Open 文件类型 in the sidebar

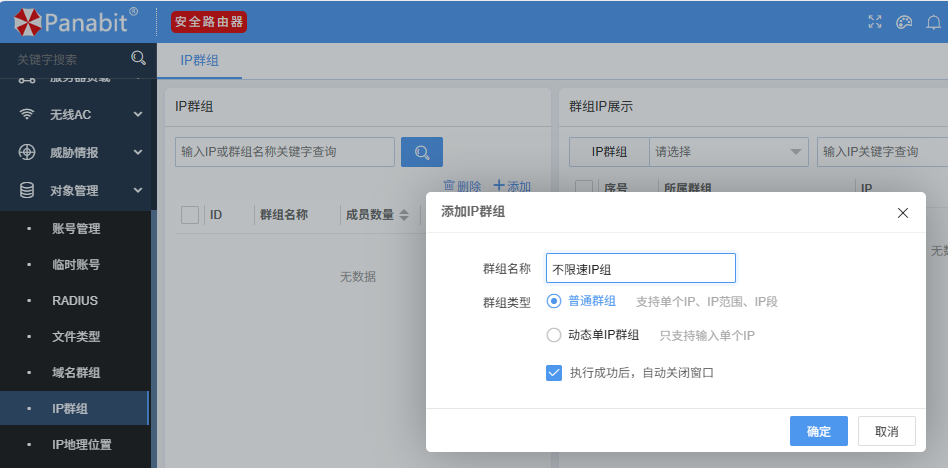point(76,337)
